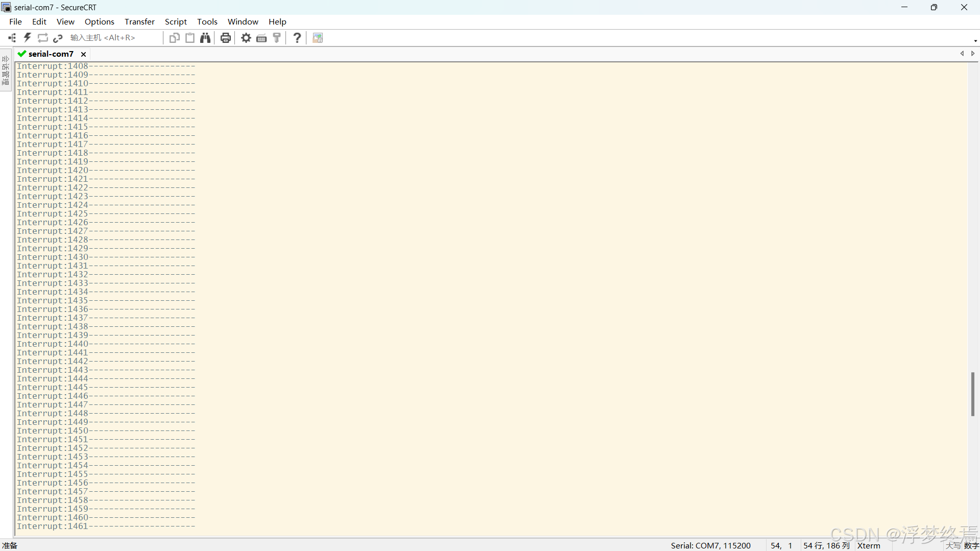Click the 54 行, 186 列 status entry
This screenshot has height=551, width=980.
click(826, 545)
